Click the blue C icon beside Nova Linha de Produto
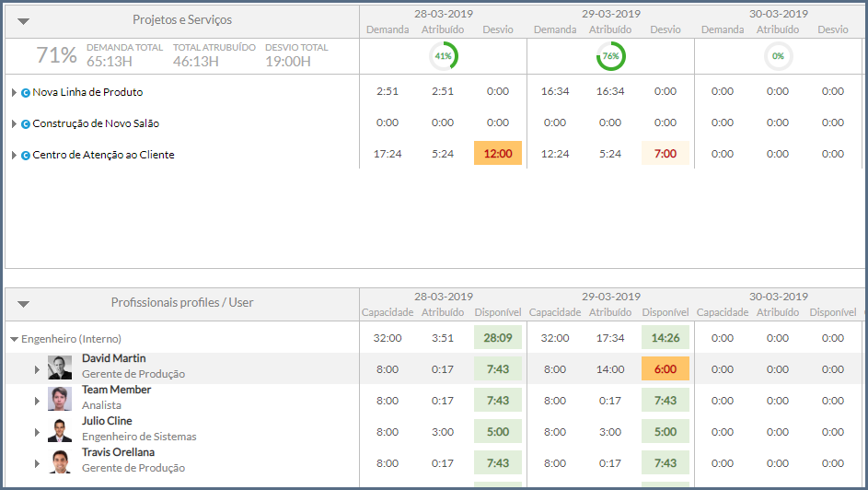The width and height of the screenshot is (868, 490). 26,92
